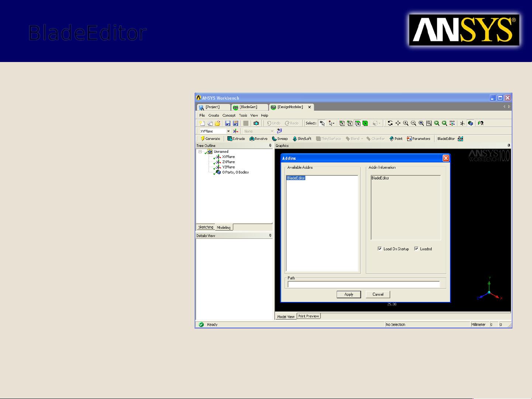Screen dimensions: 532x399
Task: Select the Generate tool
Action: coord(210,138)
